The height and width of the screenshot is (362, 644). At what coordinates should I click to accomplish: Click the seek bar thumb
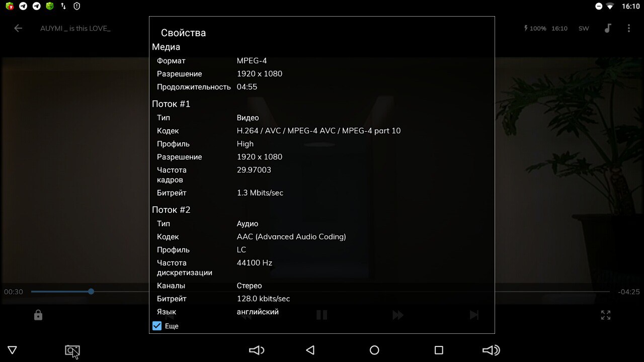pyautogui.click(x=91, y=292)
